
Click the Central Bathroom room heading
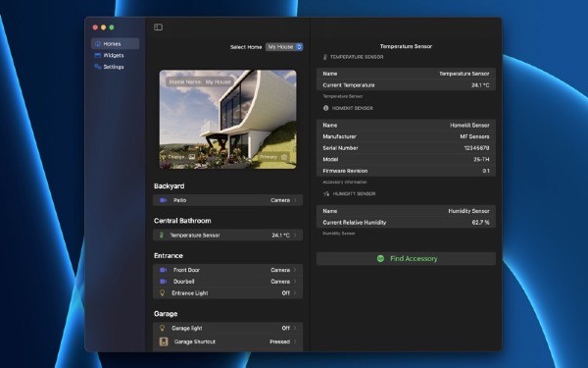click(182, 221)
